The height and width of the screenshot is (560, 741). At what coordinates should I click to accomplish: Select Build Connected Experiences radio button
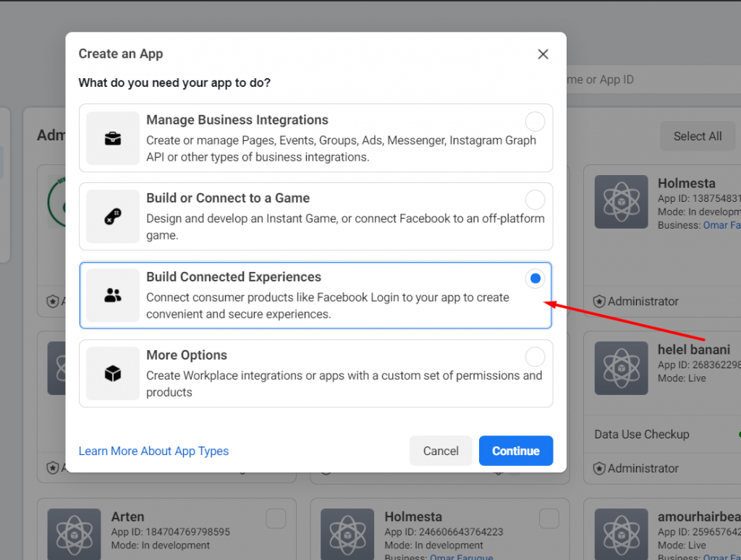click(x=535, y=279)
